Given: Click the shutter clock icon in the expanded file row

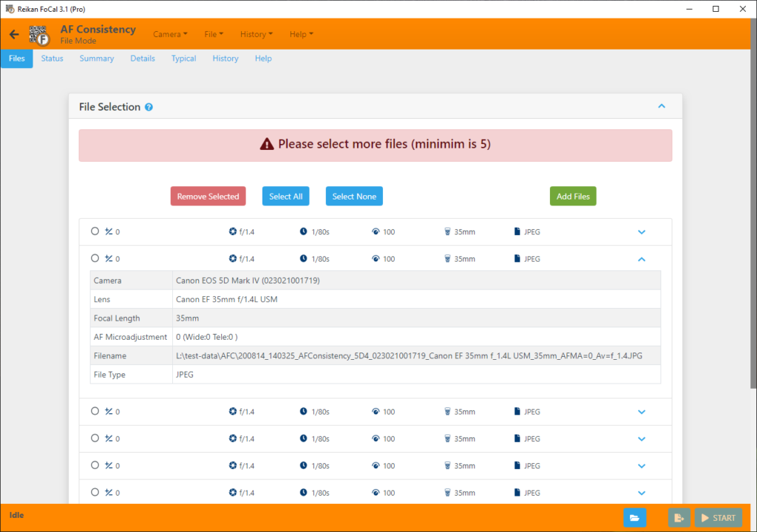Looking at the screenshot, I should 303,259.
